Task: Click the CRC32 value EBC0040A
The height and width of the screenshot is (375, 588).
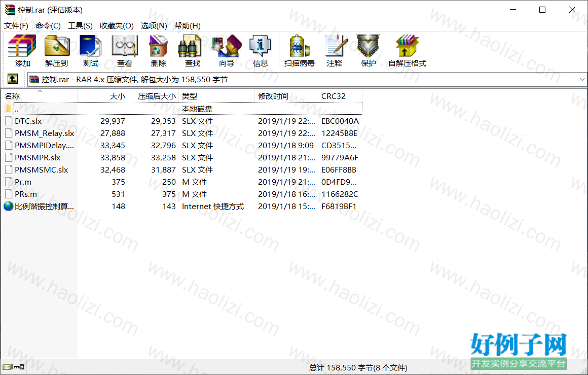Action: click(x=340, y=121)
